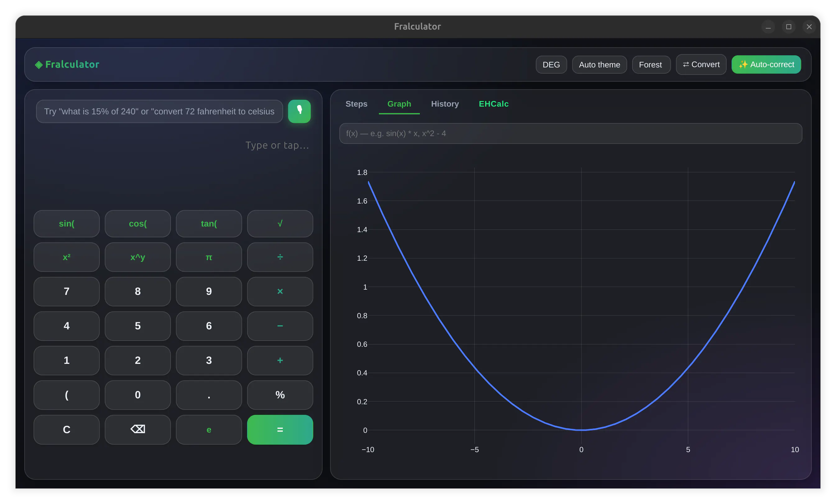Tap the number 0 key
836x504 pixels.
138,395
